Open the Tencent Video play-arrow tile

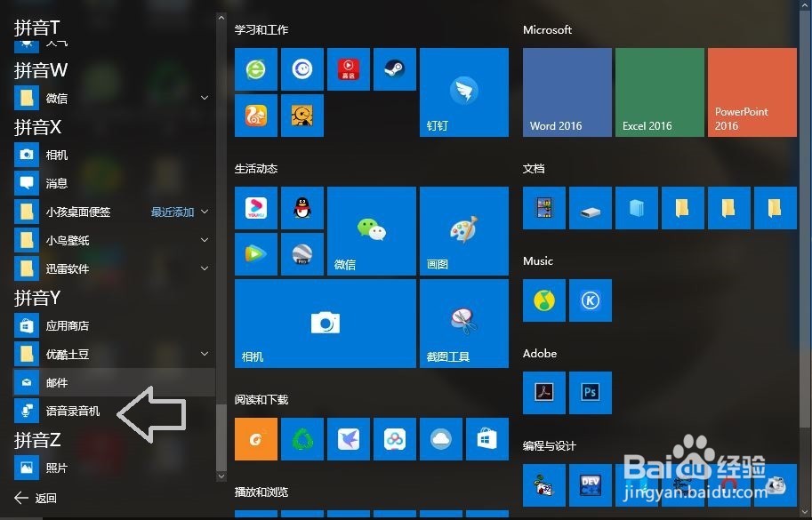coord(256,254)
